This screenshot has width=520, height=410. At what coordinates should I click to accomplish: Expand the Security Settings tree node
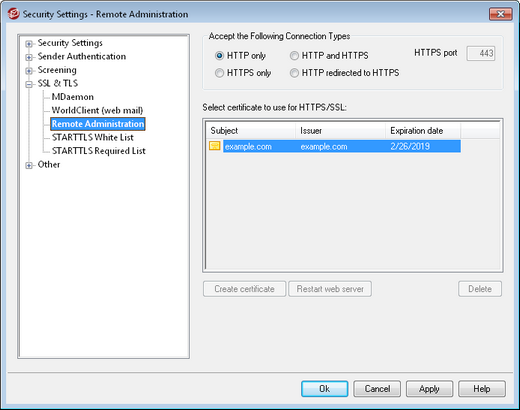coord(29,44)
